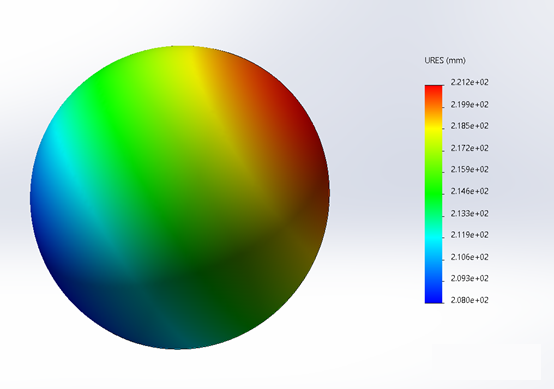Screen dimensions: 554x389
Task: Click the 2.172e+02 legend value
Action: click(470, 148)
